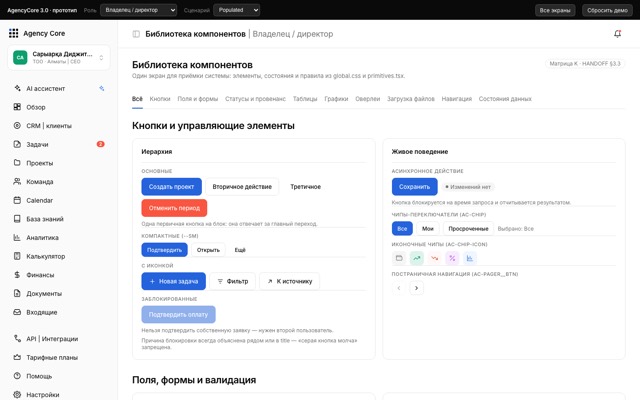Screen dimensions: 640x400
Task: Click the previous page arrow
Action: point(399,288)
